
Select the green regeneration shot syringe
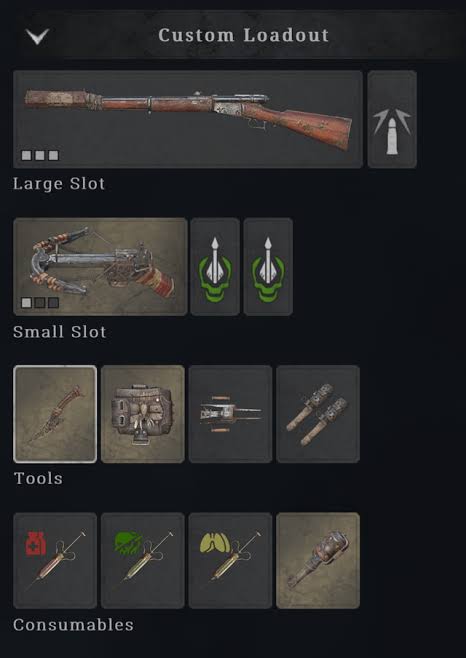(143, 561)
